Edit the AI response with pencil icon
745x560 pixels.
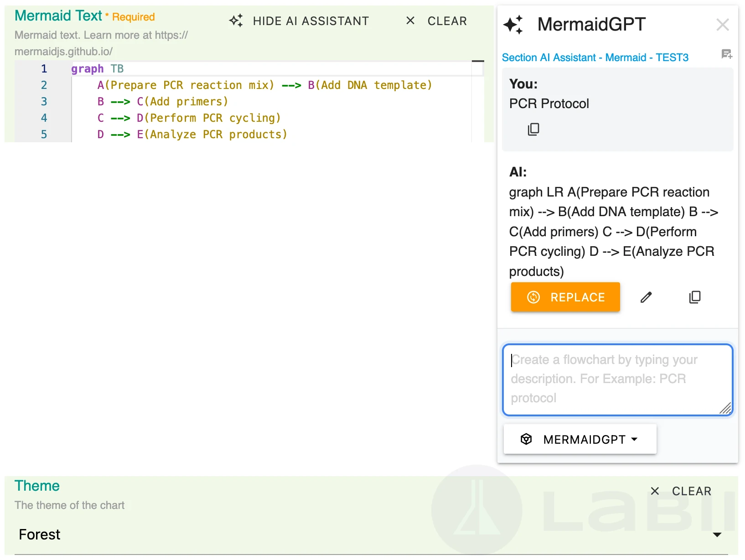pos(646,297)
